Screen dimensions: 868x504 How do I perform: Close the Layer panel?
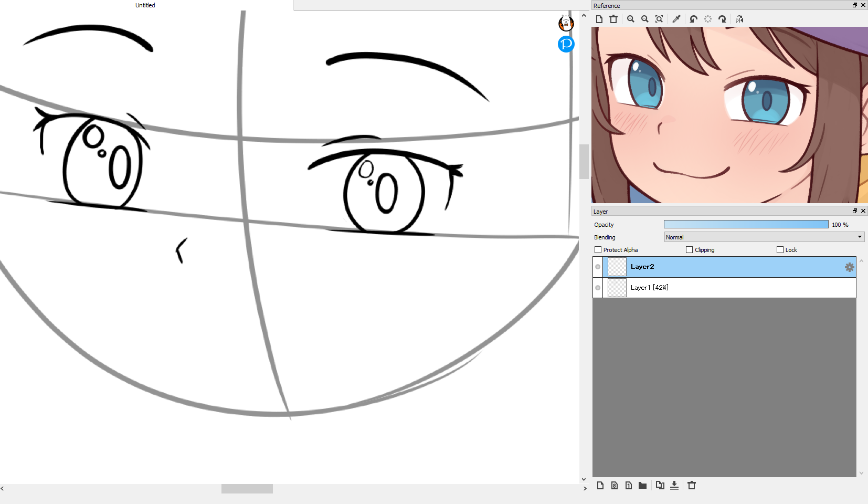863,211
